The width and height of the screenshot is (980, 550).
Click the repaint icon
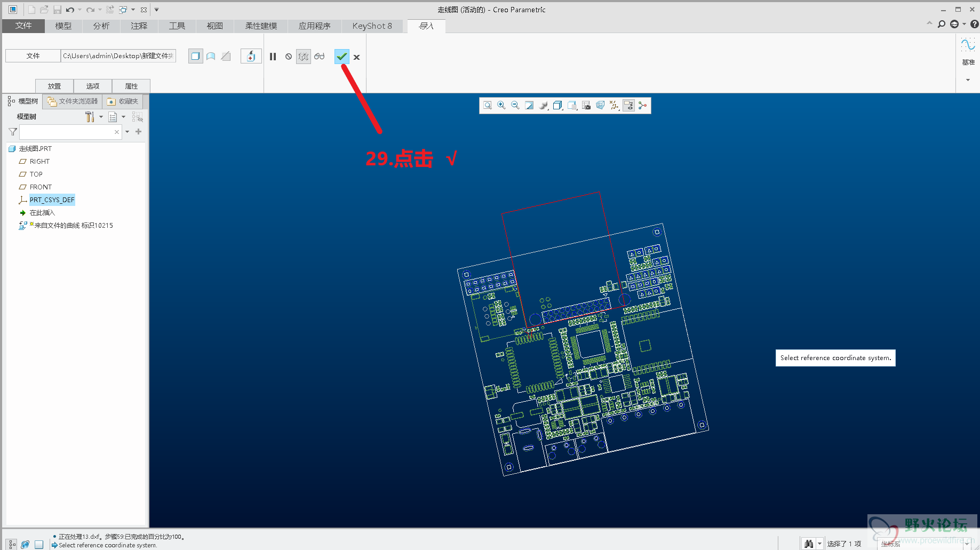529,106
